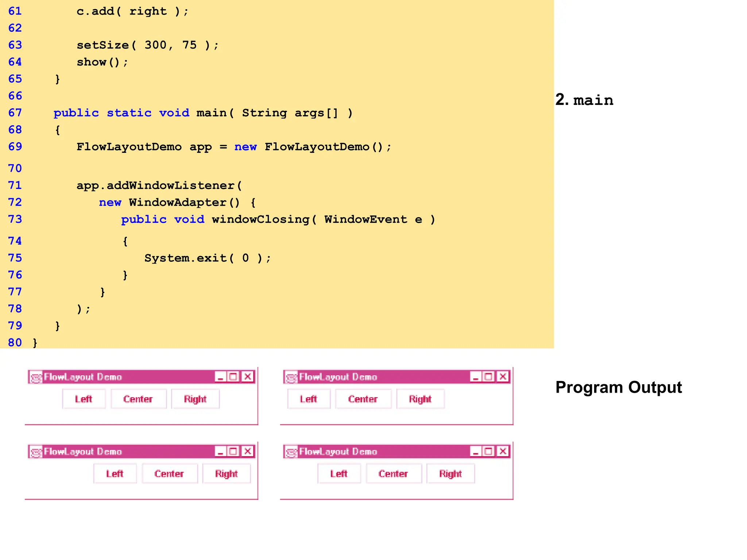747x560 pixels.
Task: Click 'new WindowAdapter() {' code line
Action: tap(178, 203)
